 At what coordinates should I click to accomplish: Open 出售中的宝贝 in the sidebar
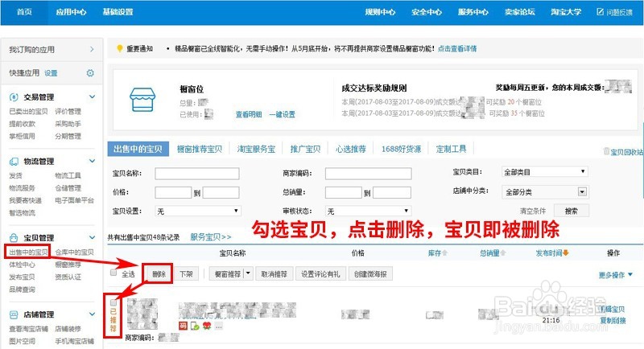pyautogui.click(x=28, y=253)
